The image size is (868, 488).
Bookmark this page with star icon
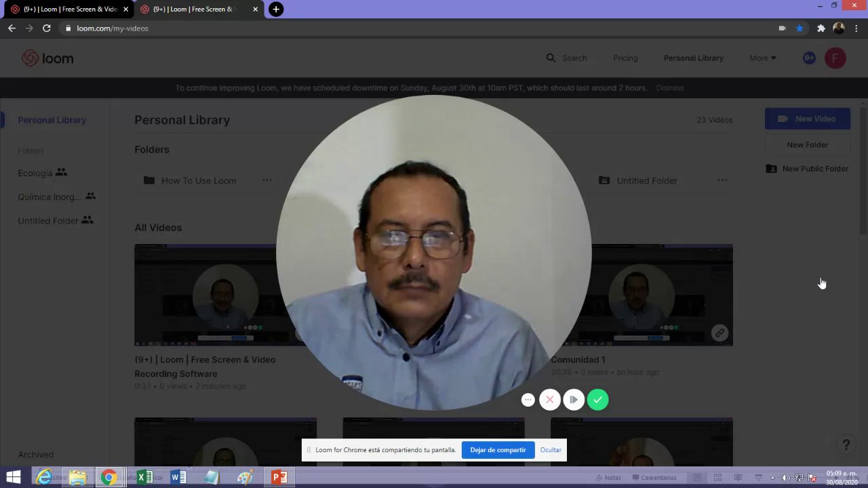(800, 28)
